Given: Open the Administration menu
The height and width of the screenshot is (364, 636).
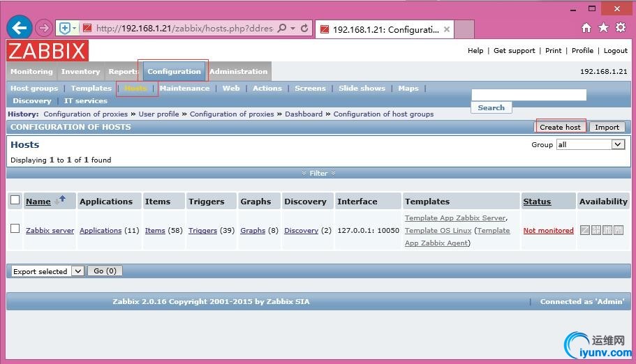Looking at the screenshot, I should (x=239, y=71).
